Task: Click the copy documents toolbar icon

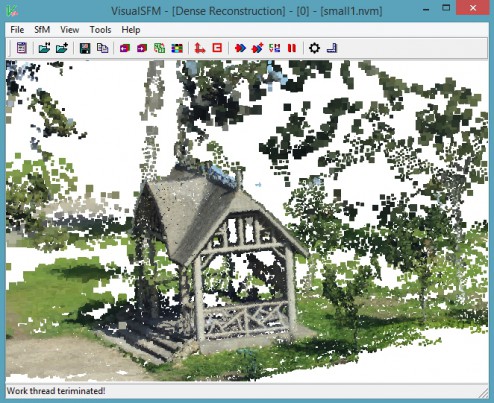Action: [x=102, y=48]
